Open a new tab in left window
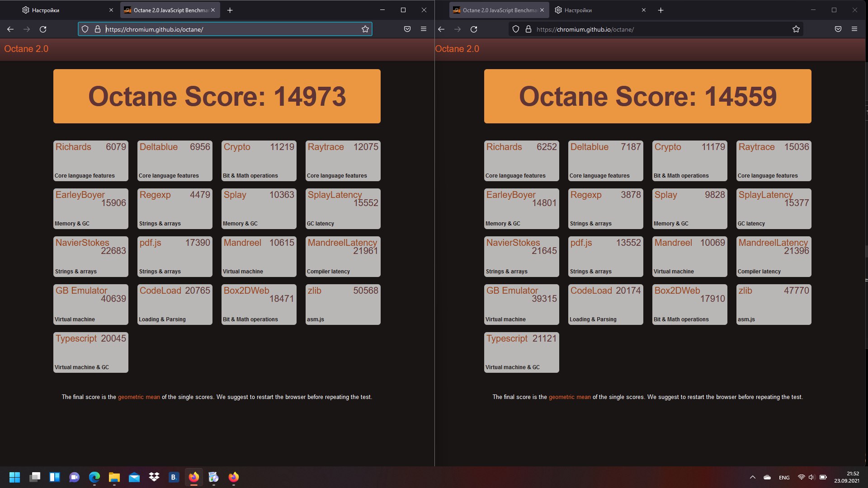The width and height of the screenshot is (868, 488). point(230,10)
